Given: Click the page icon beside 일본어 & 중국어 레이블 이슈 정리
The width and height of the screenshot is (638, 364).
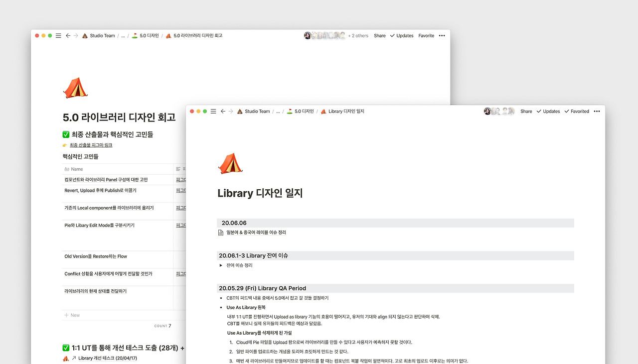Looking at the screenshot, I should pos(221,233).
